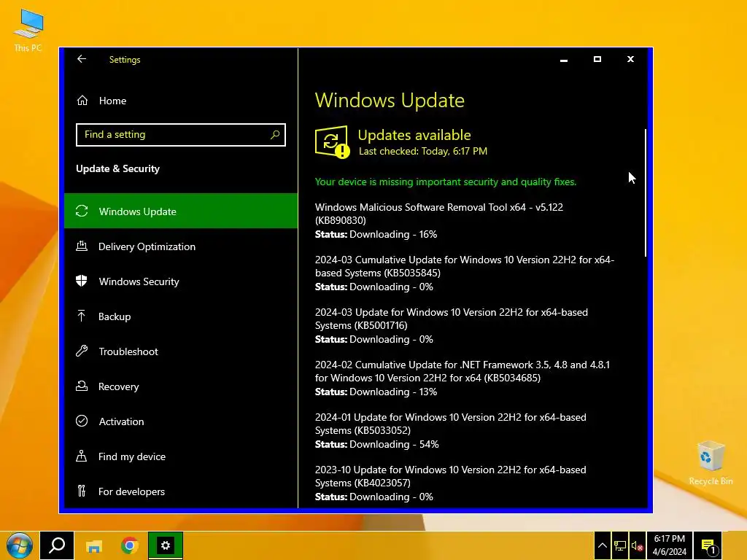
Task: Minimize the Settings window
Action: coord(564,60)
